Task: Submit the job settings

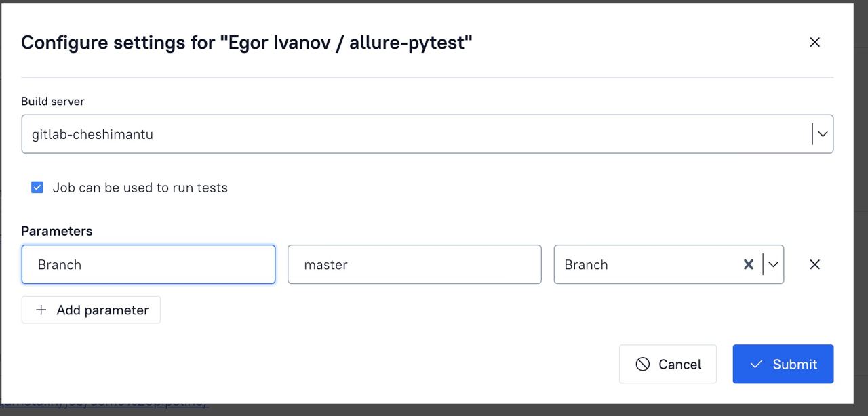Action: pyautogui.click(x=783, y=365)
